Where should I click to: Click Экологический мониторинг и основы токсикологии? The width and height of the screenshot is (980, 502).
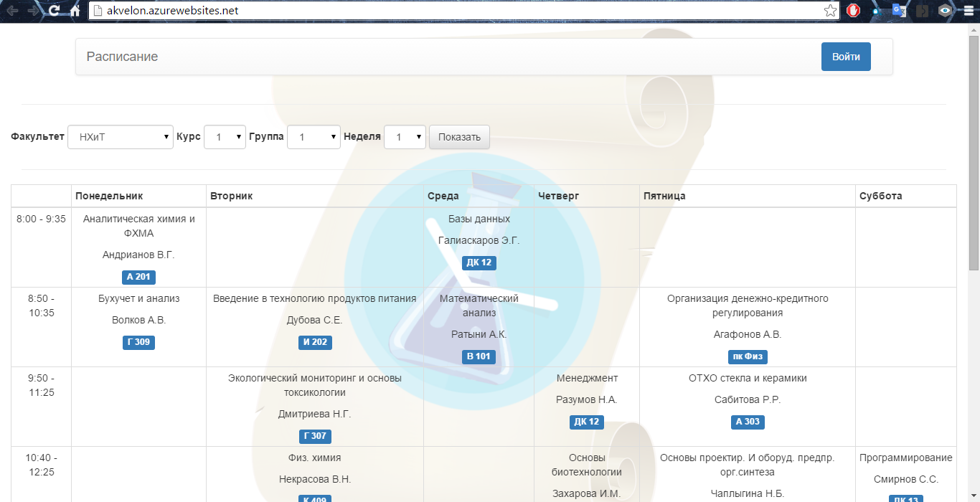[315, 385]
